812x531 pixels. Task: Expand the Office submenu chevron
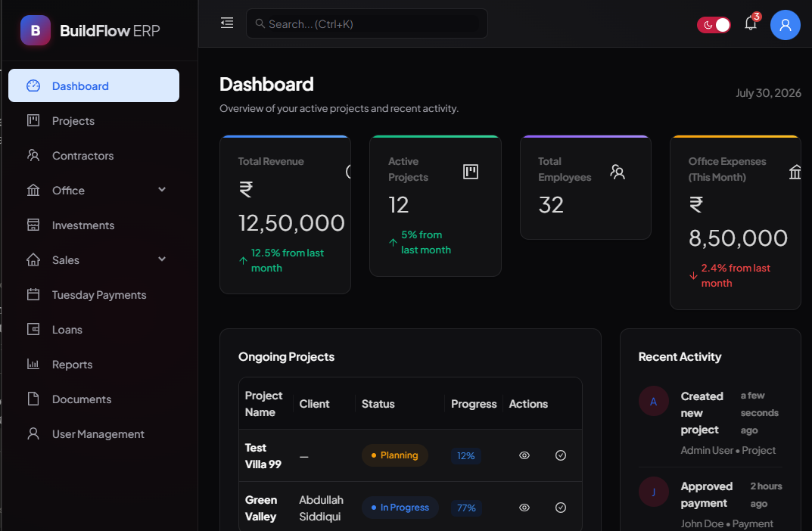point(162,190)
